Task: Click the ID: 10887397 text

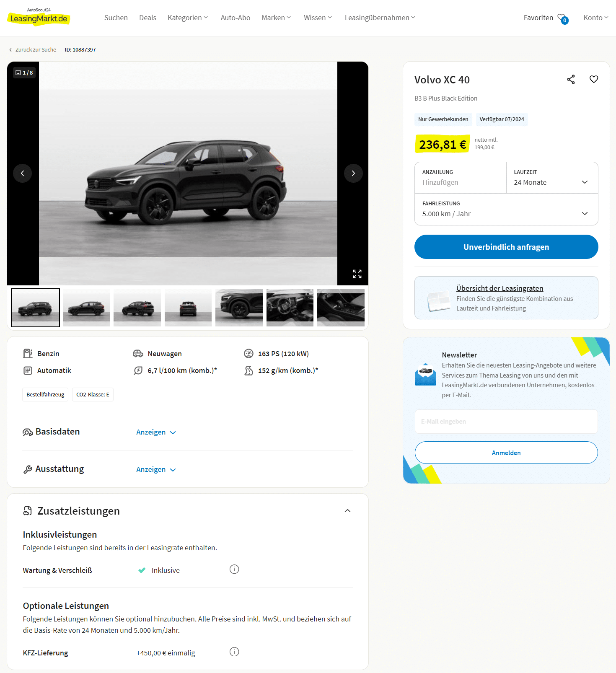Action: [80, 49]
